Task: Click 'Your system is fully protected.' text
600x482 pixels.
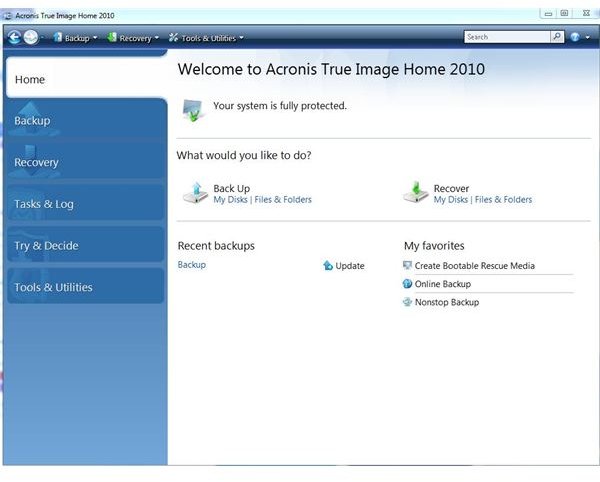Action: click(x=280, y=106)
